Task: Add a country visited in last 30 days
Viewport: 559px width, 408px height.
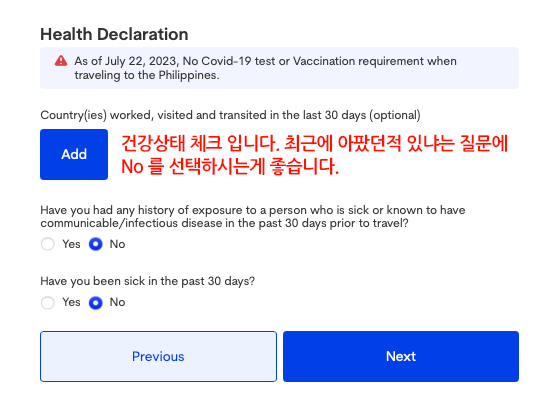Action: pyautogui.click(x=74, y=154)
